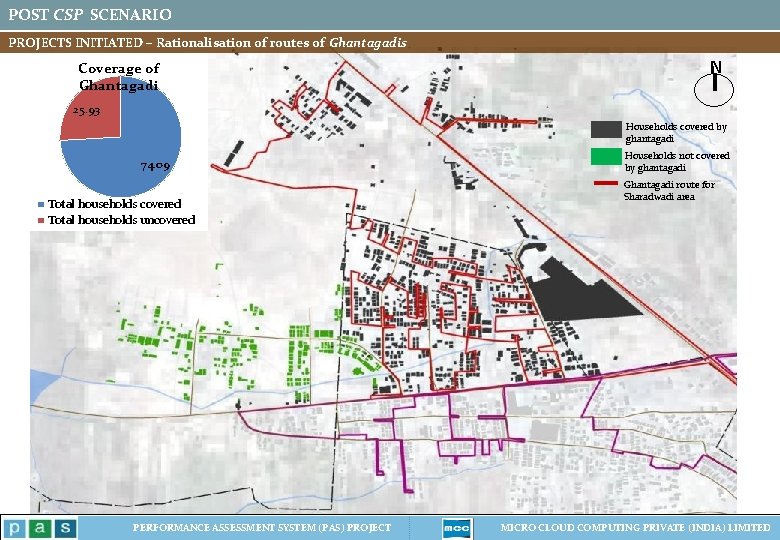Click the 'Total households covered' label
Viewport: 780px width, 540px height.
click(114, 204)
